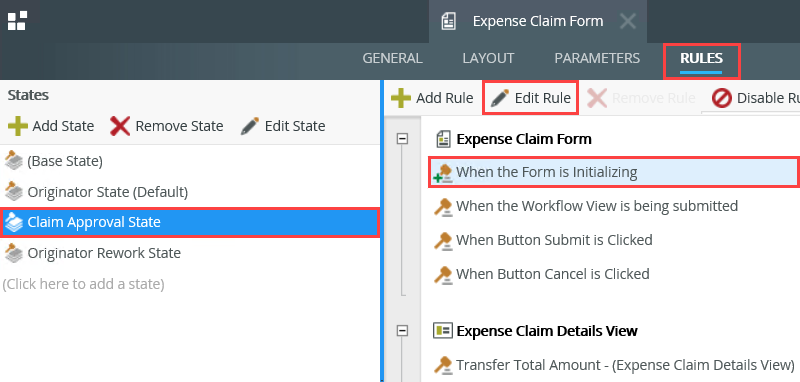This screenshot has height=382, width=800.
Task: Click the Originator State (Default) icon
Action: pos(14,192)
